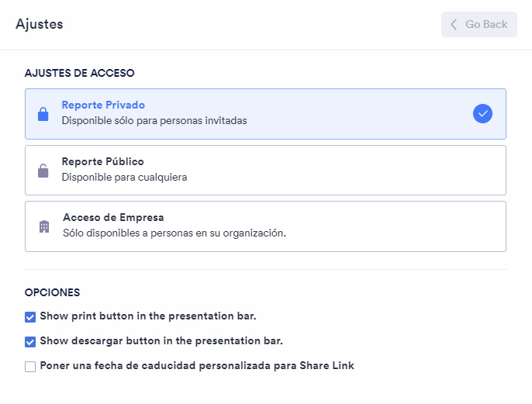Click the 'Show print button in the presentation bar' label
Image resolution: width=532 pixels, height=404 pixels.
[148, 316]
